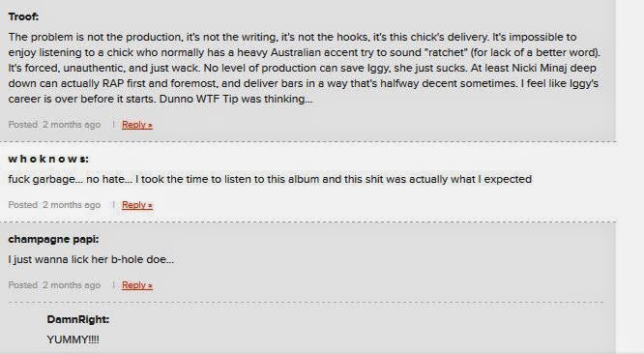Select the w h o k n o w s comment text

pos(270,180)
